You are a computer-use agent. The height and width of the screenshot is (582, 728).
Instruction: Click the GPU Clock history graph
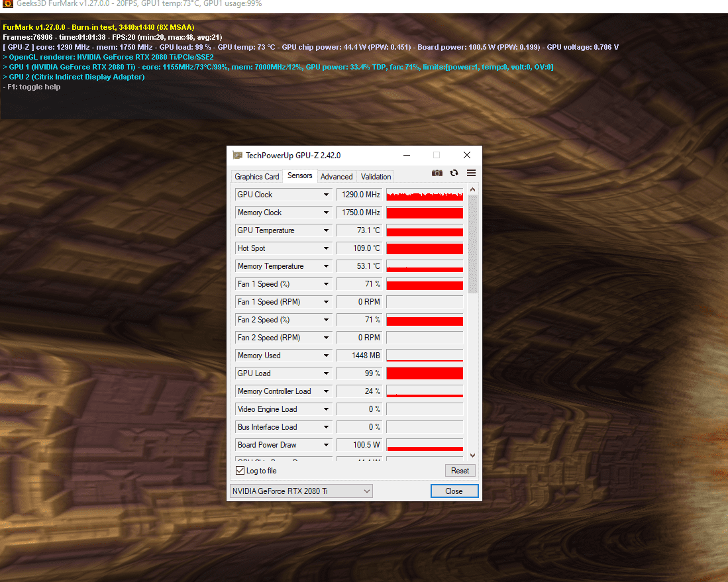click(x=425, y=195)
